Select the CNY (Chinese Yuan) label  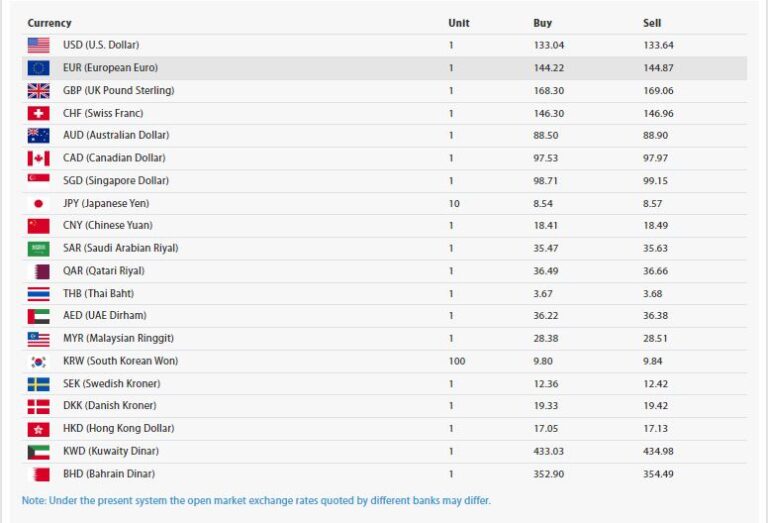coord(107,226)
